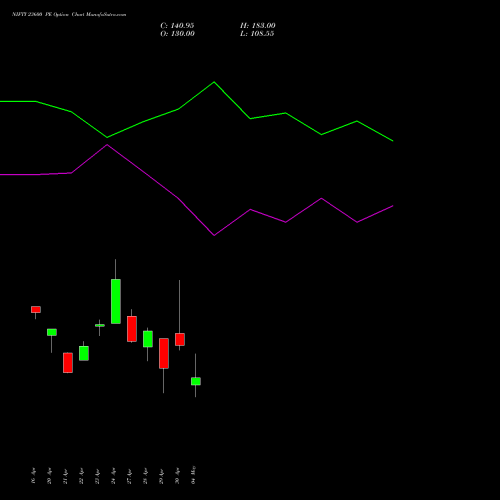Click the red candle for 27 Apr
500x500 pixels.
click(x=132, y=329)
